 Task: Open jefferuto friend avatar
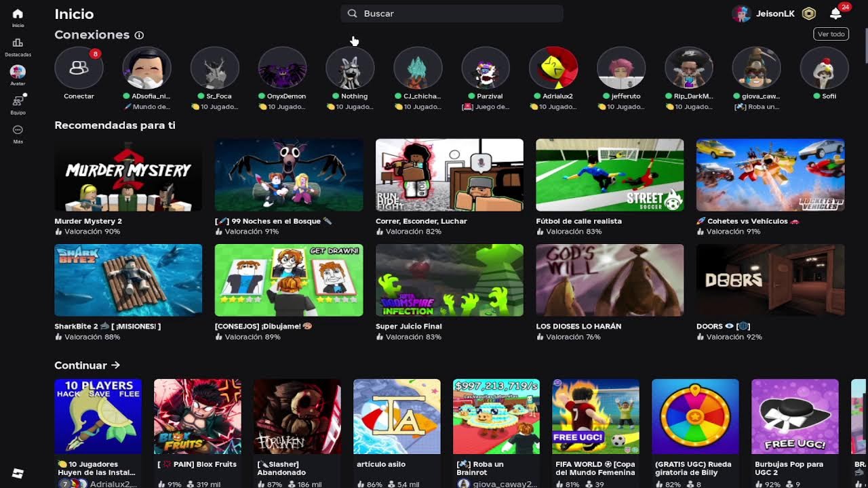621,68
